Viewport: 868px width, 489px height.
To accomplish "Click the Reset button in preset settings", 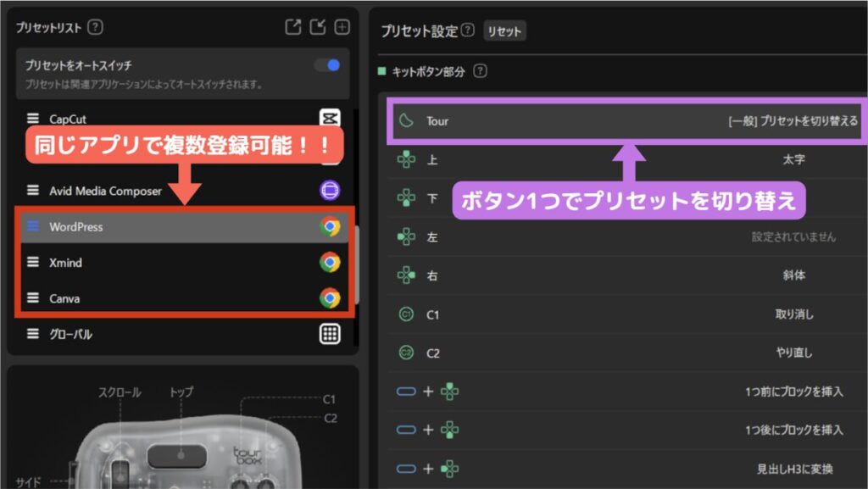I will tap(504, 31).
